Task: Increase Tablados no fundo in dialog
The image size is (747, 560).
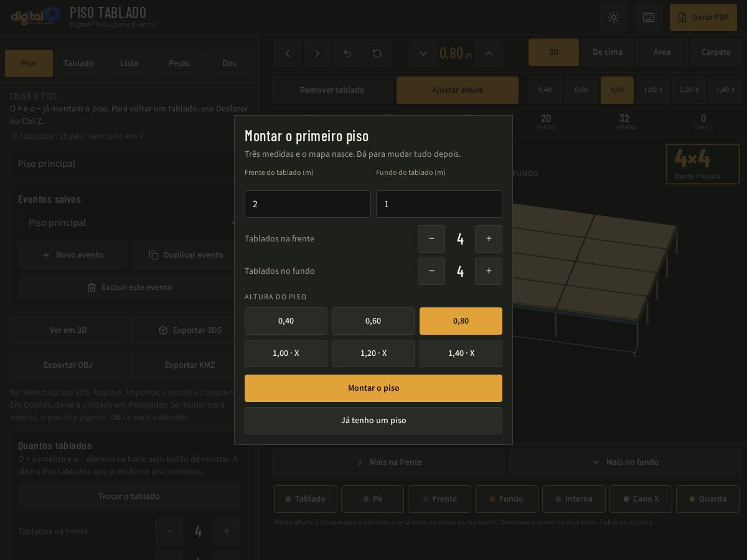Action: (489, 271)
